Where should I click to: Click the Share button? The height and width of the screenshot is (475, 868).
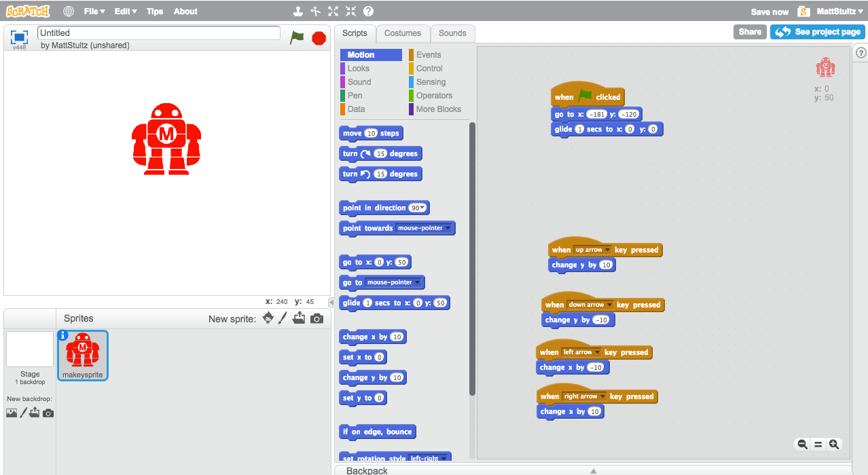tap(750, 32)
